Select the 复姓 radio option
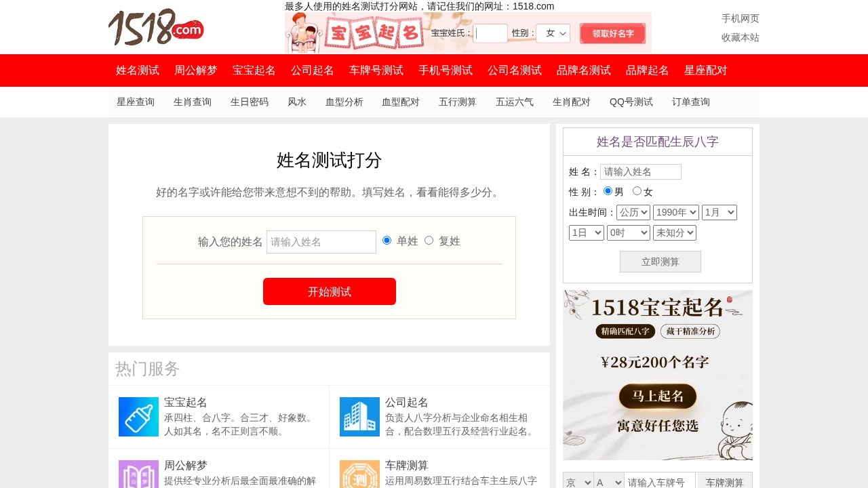The image size is (868, 488). click(x=429, y=240)
